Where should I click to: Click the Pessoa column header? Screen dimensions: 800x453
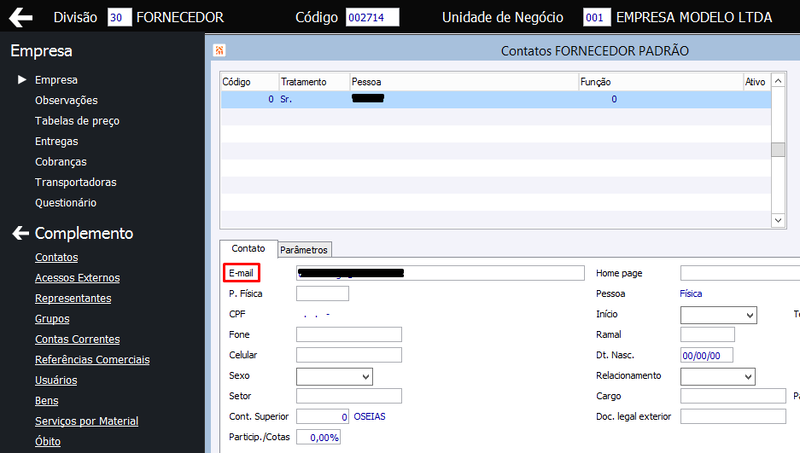pyautogui.click(x=463, y=82)
